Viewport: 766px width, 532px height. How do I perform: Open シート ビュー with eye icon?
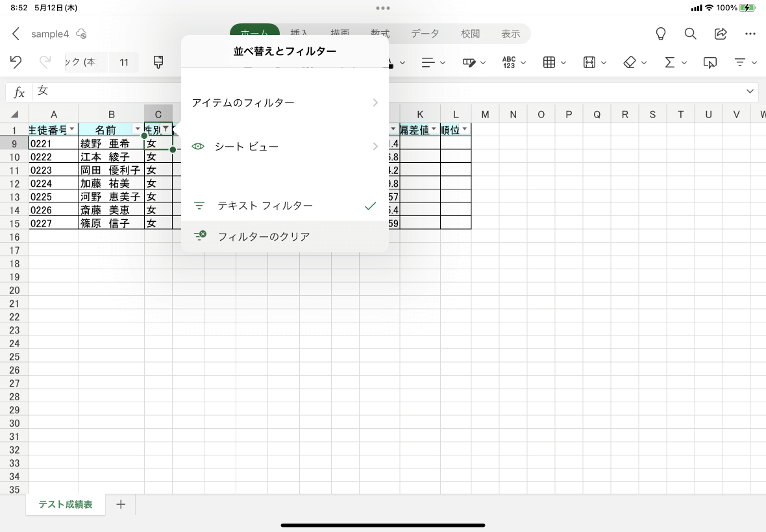coord(284,147)
